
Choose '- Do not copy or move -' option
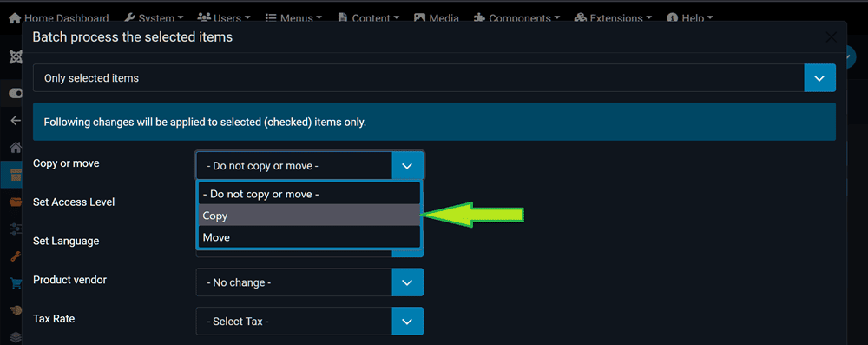[x=310, y=194]
